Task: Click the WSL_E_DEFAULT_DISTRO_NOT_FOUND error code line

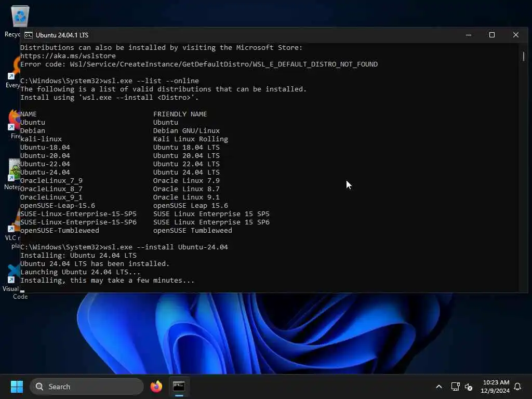Action: [199, 64]
